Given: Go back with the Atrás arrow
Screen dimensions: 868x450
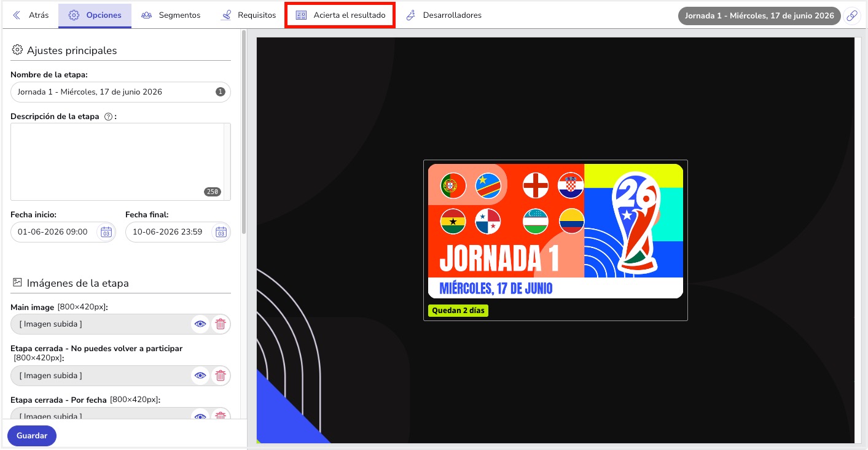Looking at the screenshot, I should [x=31, y=15].
